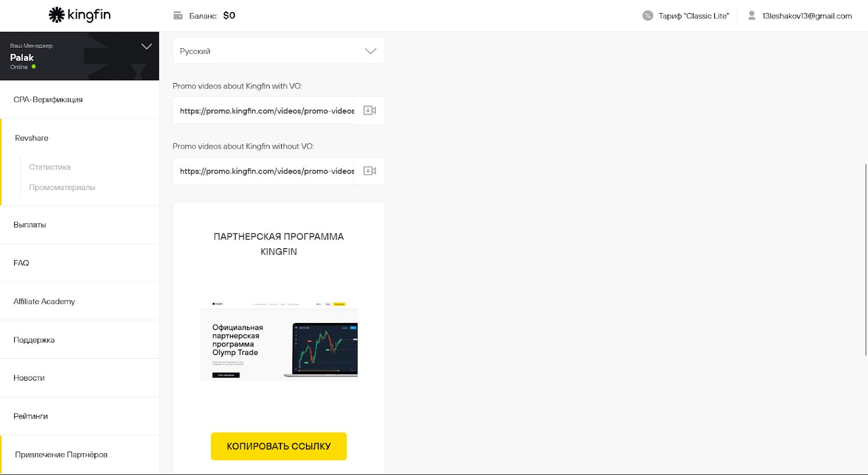Image resolution: width=868 pixels, height=475 pixels.
Task: Click the КОПИРОВАТЬ ССЫЛКУ button
Action: coord(279,446)
